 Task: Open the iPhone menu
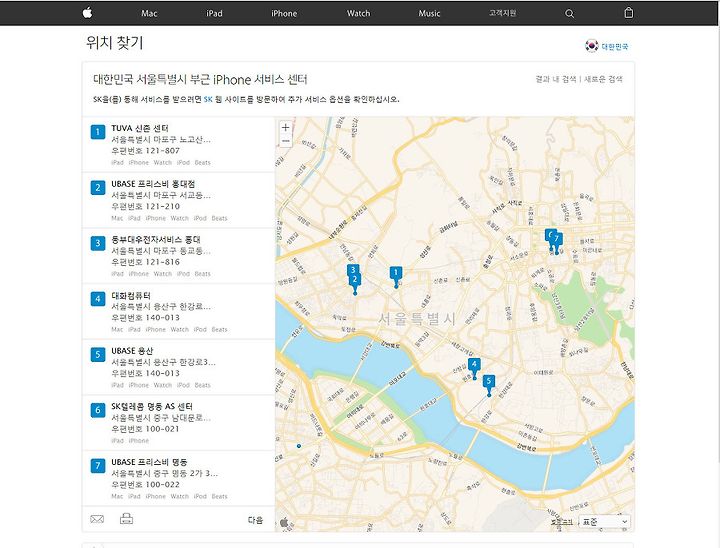click(284, 13)
